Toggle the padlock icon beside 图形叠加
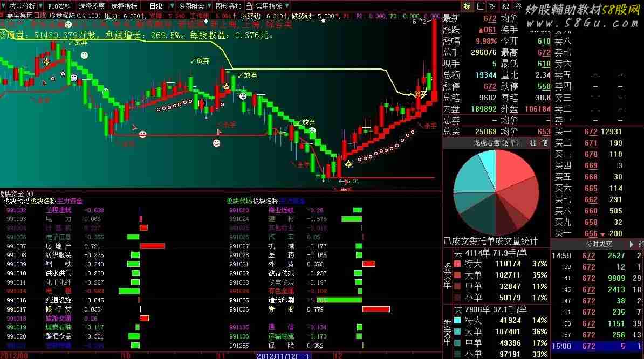 coord(249,6)
